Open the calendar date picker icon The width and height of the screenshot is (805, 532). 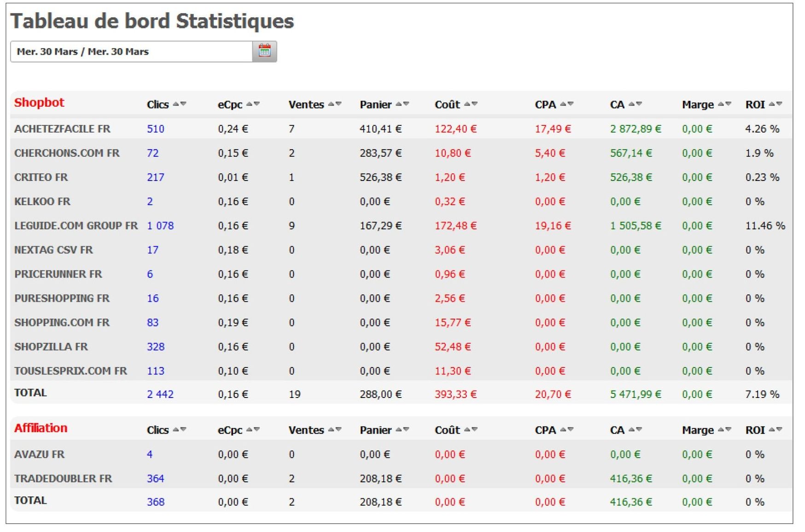264,51
